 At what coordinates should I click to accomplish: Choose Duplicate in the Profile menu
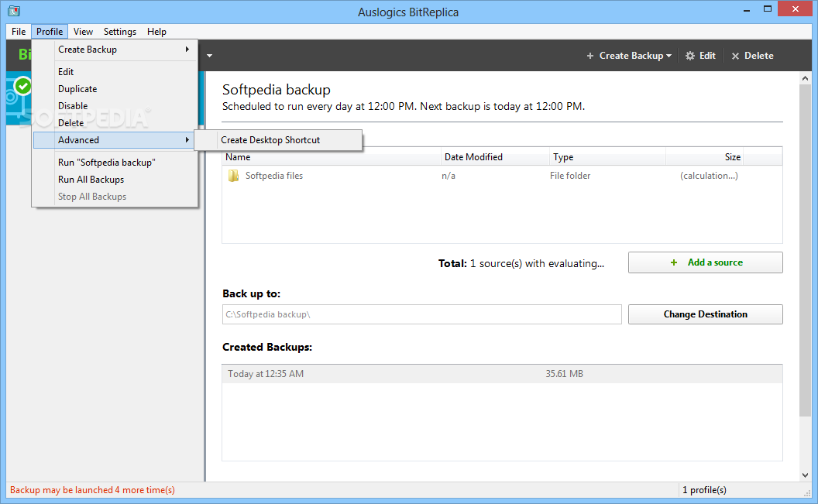[x=115, y=89]
